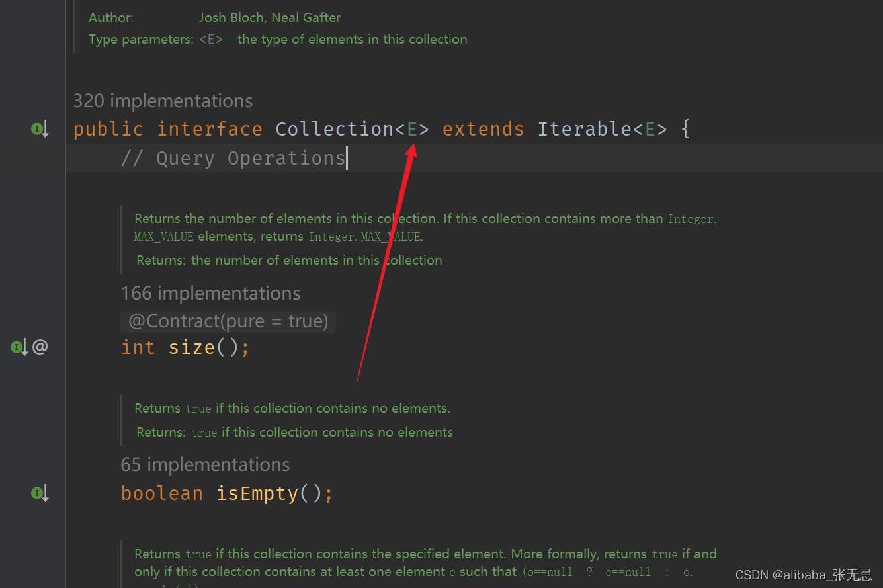Click the size method name
The height and width of the screenshot is (588, 883).
tap(192, 347)
